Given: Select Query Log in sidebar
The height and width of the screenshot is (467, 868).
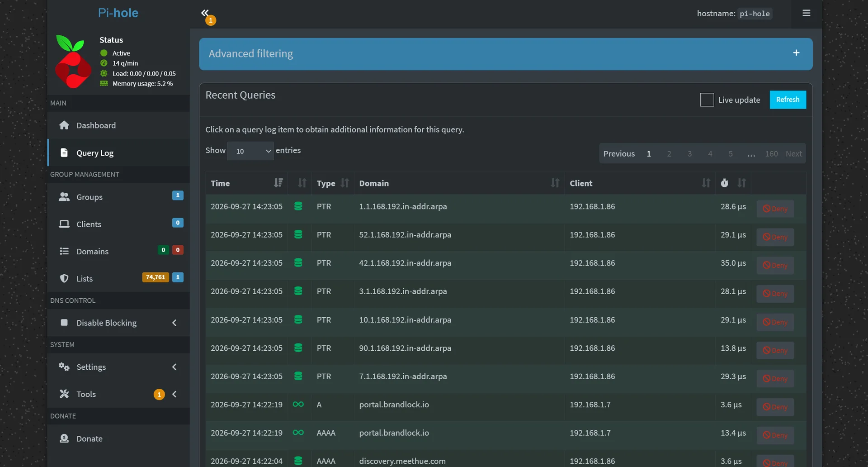Looking at the screenshot, I should [x=118, y=152].
